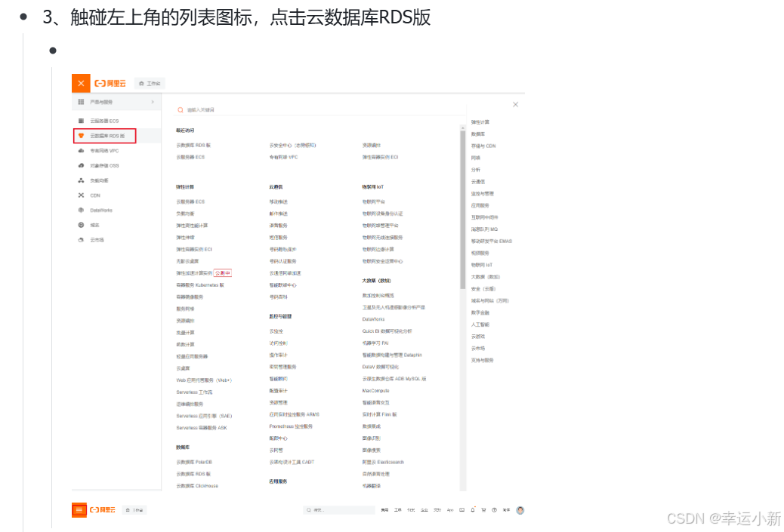Open Prometheus 监控服务 link
Screen dimensions: 784x532
[x=291, y=426]
